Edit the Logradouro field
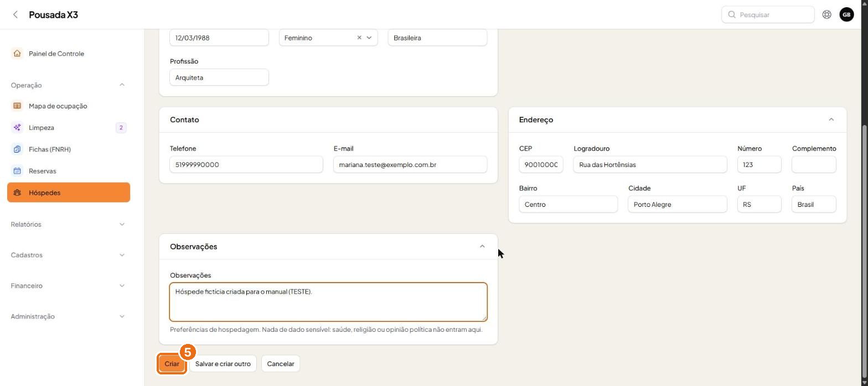 point(650,164)
